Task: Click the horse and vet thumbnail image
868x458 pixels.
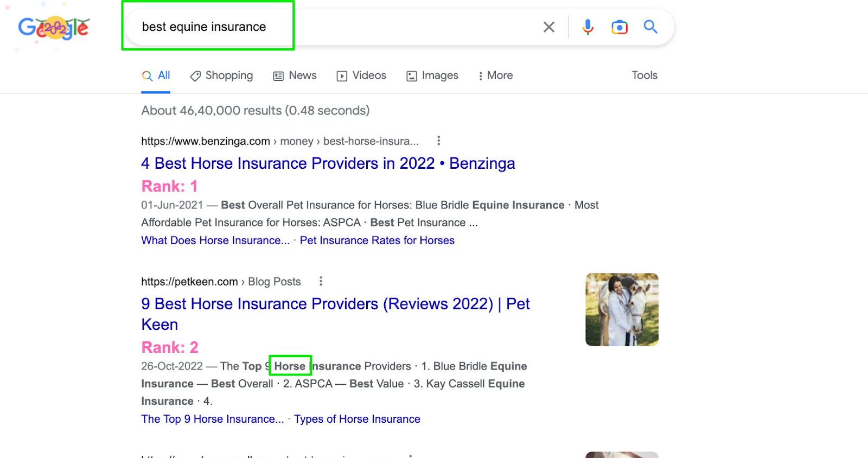Action: [x=622, y=309]
